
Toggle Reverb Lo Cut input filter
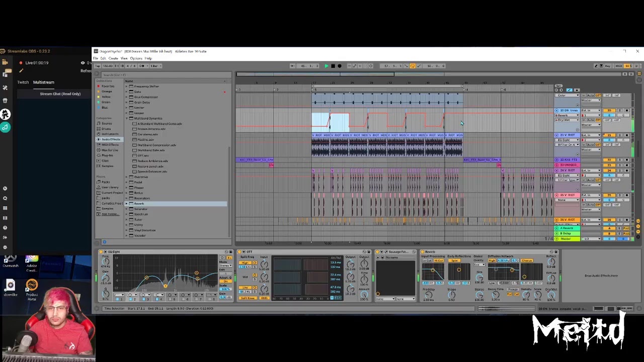click(428, 260)
